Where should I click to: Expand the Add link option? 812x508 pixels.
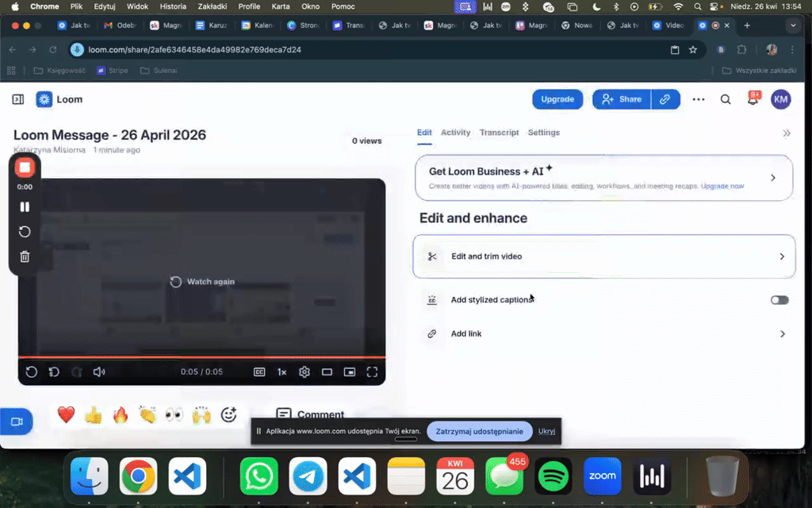(603, 333)
